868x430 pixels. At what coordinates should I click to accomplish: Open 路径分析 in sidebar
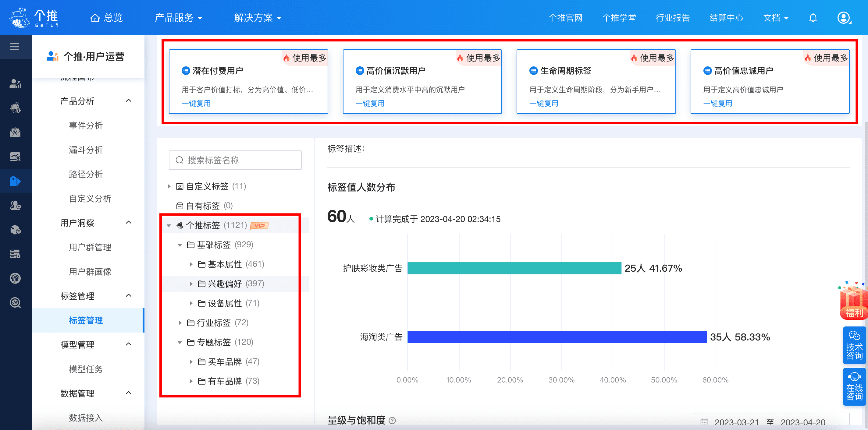click(86, 174)
